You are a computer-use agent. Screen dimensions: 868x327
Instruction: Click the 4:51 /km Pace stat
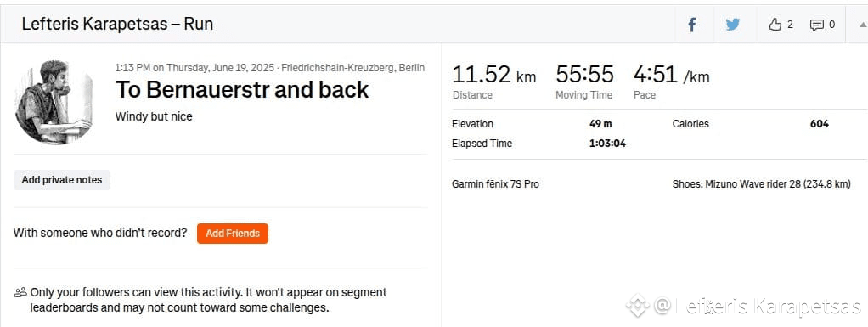(671, 82)
